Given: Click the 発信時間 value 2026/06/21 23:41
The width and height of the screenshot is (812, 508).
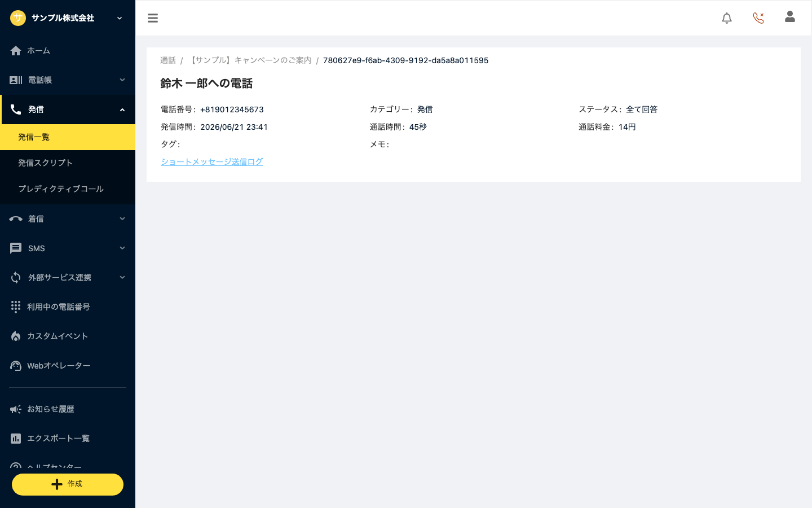Looking at the screenshot, I should pyautogui.click(x=234, y=127).
